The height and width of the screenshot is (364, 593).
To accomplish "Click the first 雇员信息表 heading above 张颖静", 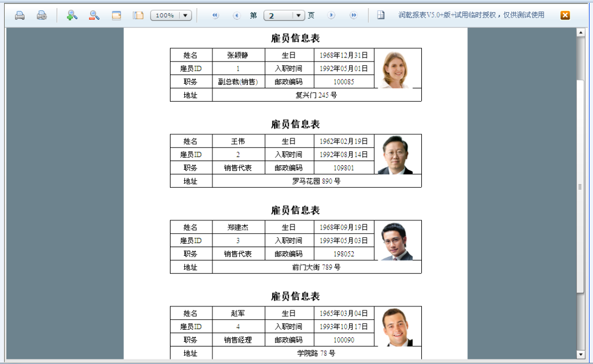I will point(296,38).
